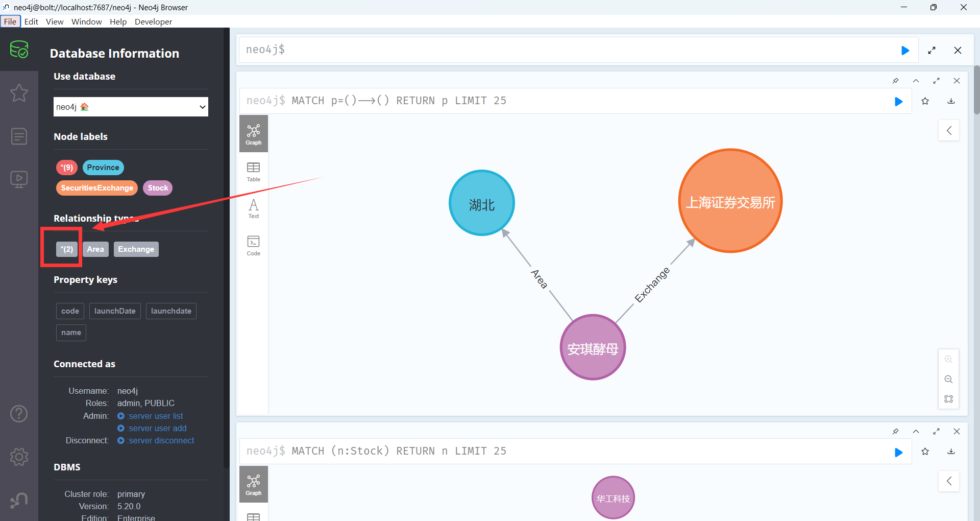Open the Developer menu
Image resolution: width=980 pixels, height=521 pixels.
point(153,21)
